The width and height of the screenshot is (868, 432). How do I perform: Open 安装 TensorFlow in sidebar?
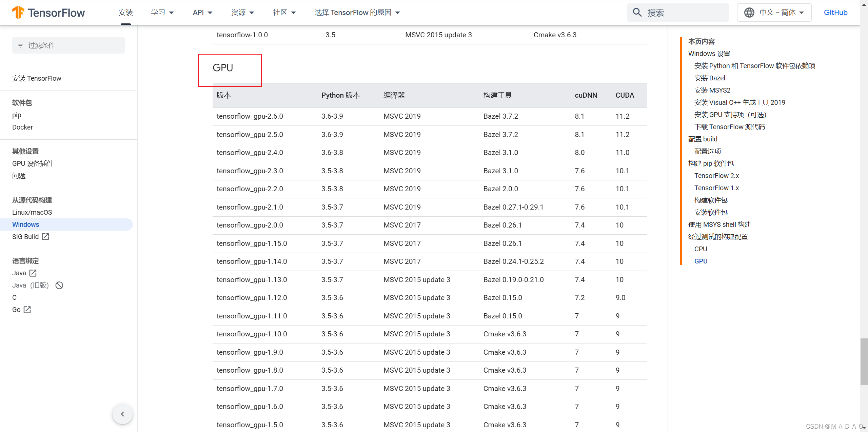[x=37, y=78]
